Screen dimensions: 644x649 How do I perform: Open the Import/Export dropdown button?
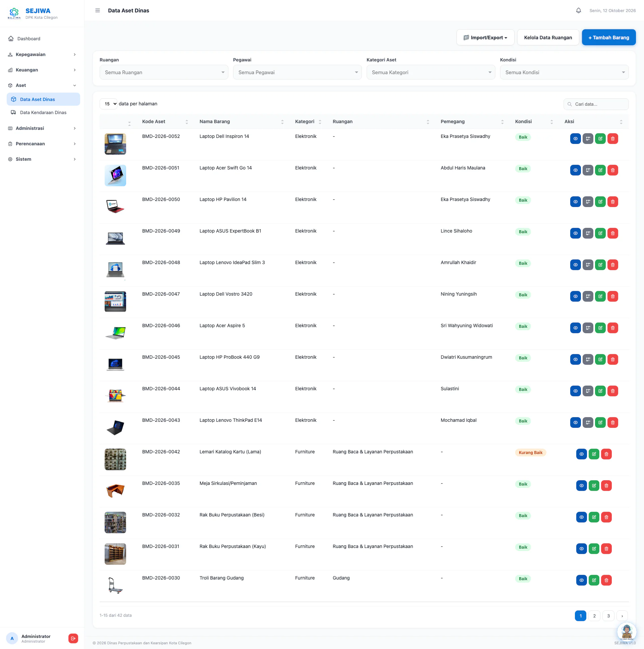pyautogui.click(x=485, y=37)
